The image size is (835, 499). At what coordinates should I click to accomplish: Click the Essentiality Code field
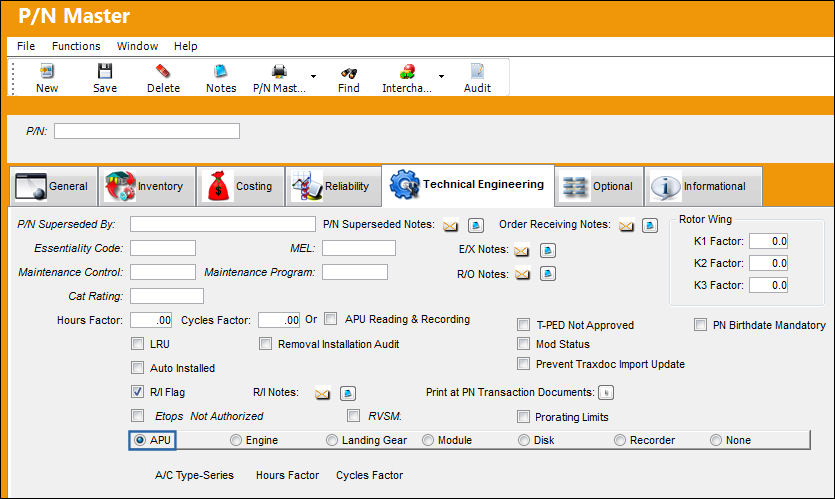(163, 248)
